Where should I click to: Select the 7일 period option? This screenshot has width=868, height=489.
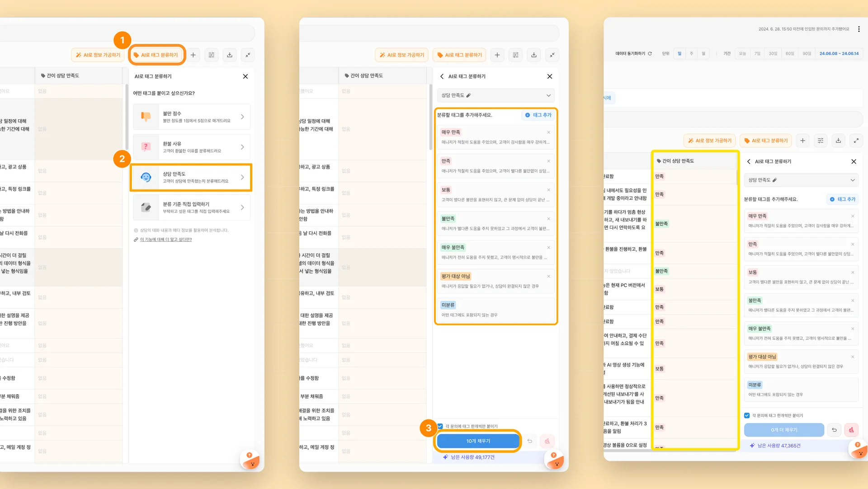click(757, 53)
